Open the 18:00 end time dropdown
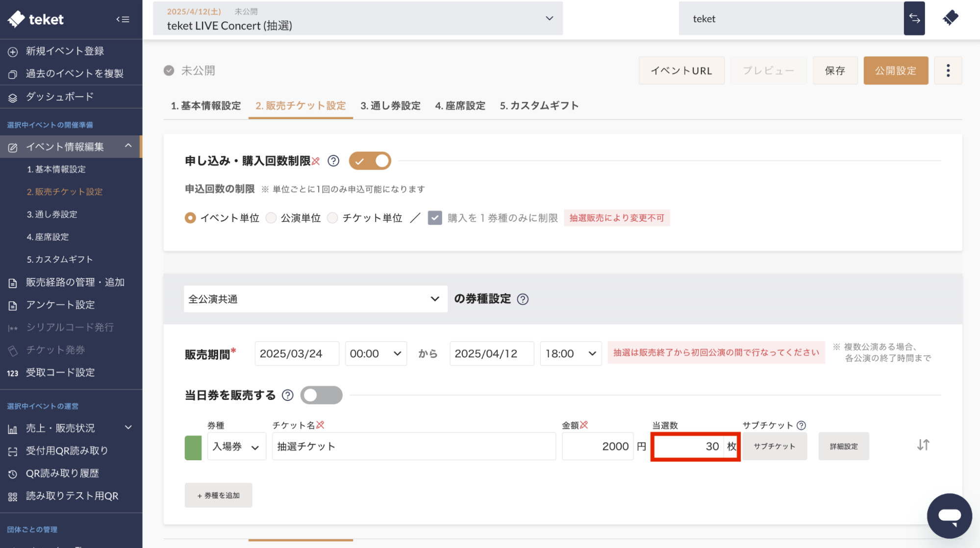980x548 pixels. 571,353
